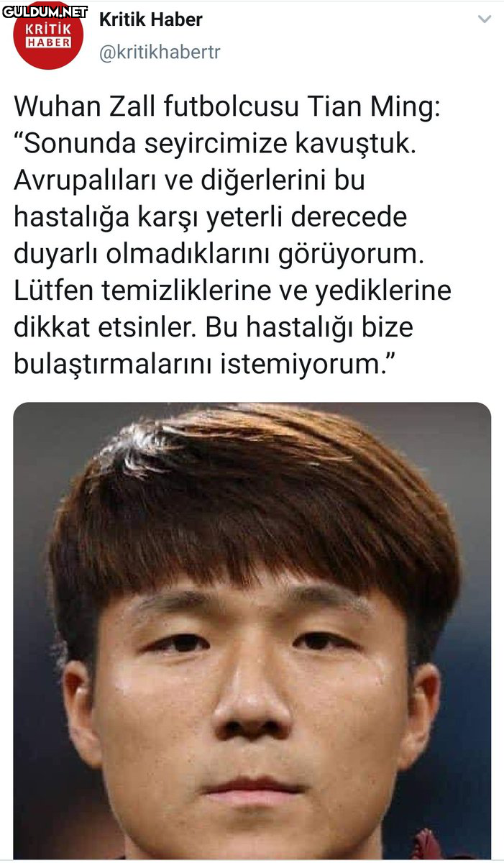Click the word 'Lütfen' in the tweet
Screen dimensions: 504x863
click(54, 291)
